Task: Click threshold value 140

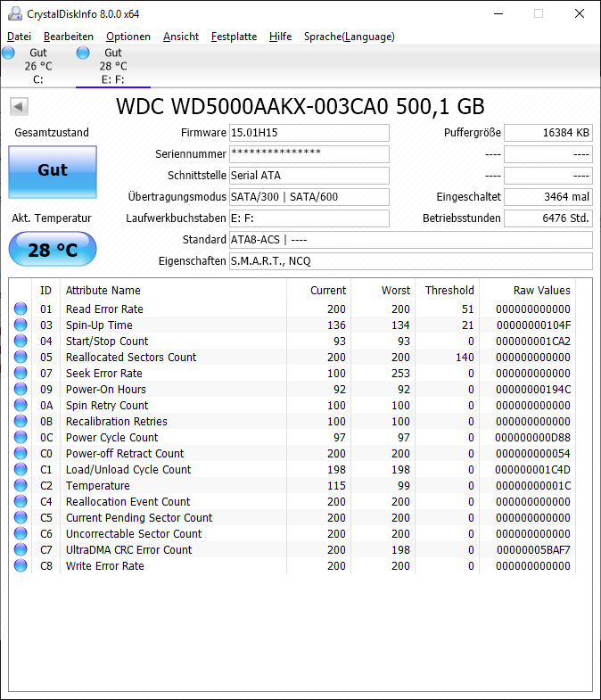Action: click(465, 358)
